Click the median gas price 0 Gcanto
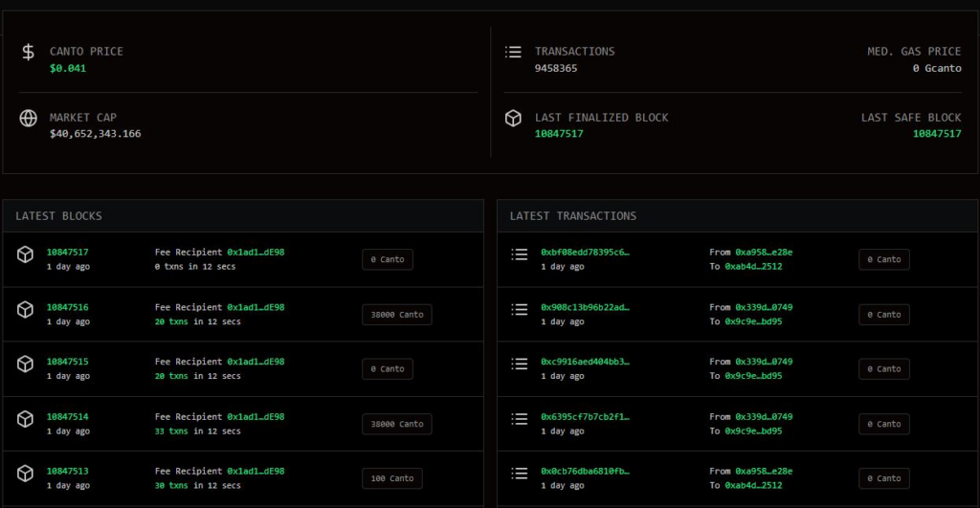The height and width of the screenshot is (508, 980). 937,68
